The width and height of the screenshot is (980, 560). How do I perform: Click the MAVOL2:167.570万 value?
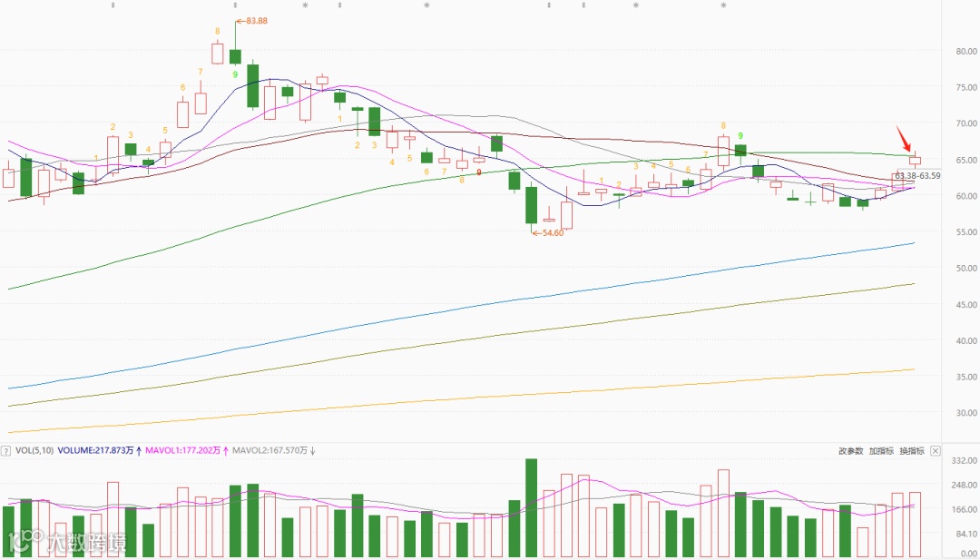coord(270,450)
